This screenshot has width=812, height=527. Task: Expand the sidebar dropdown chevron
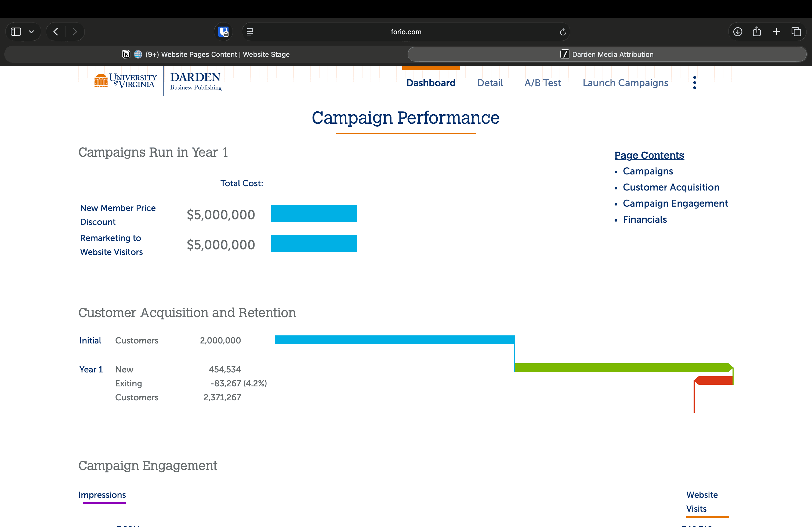[x=31, y=32]
